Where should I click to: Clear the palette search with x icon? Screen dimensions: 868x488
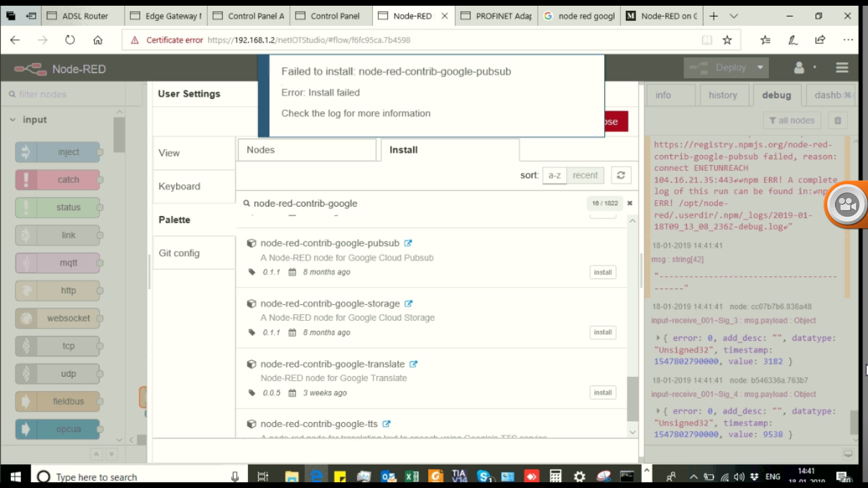[630, 203]
